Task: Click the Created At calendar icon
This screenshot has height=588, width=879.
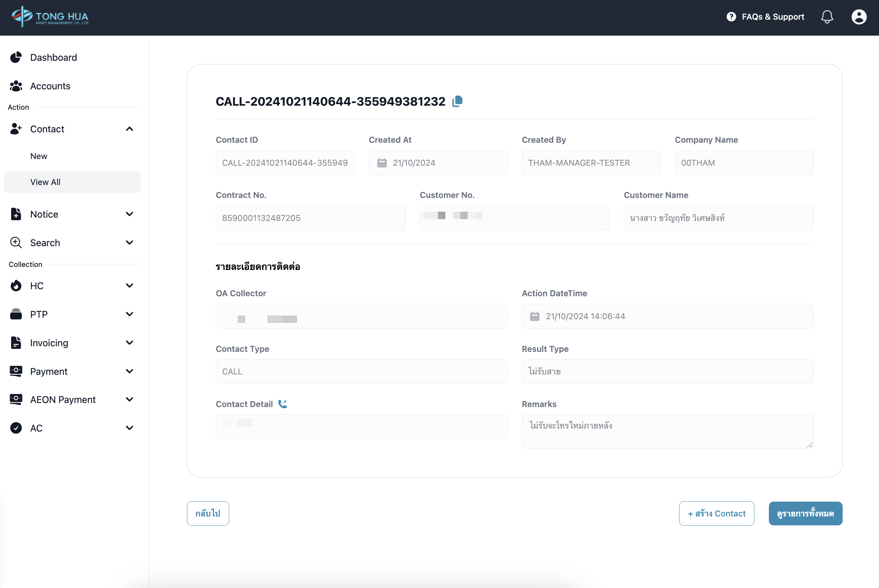Action: [382, 163]
